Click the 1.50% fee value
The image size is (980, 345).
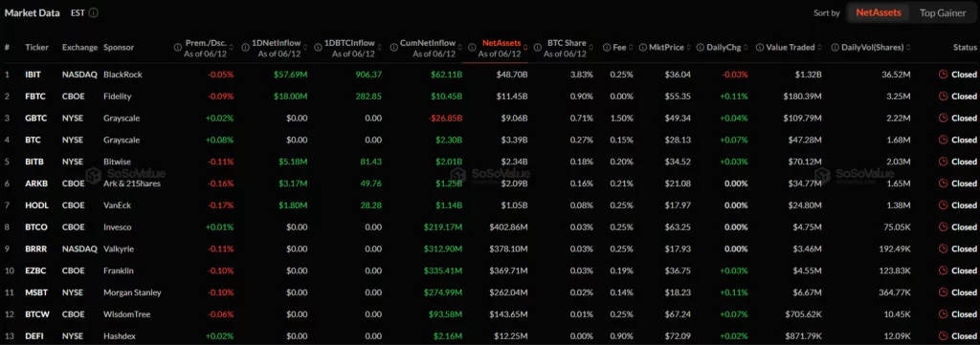(x=622, y=118)
